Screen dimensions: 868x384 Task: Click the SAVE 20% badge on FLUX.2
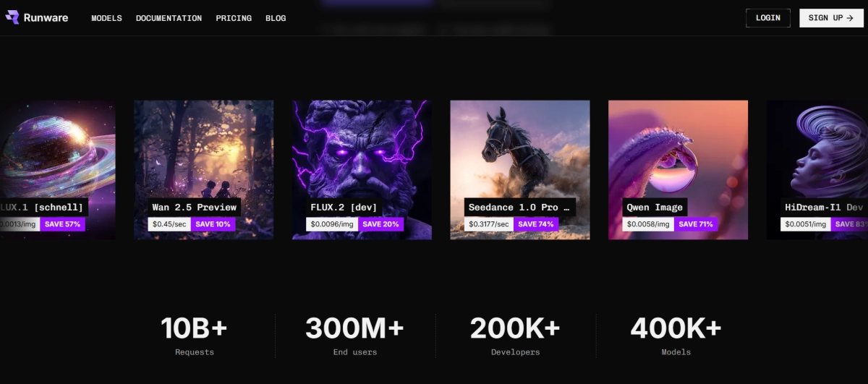tap(380, 224)
